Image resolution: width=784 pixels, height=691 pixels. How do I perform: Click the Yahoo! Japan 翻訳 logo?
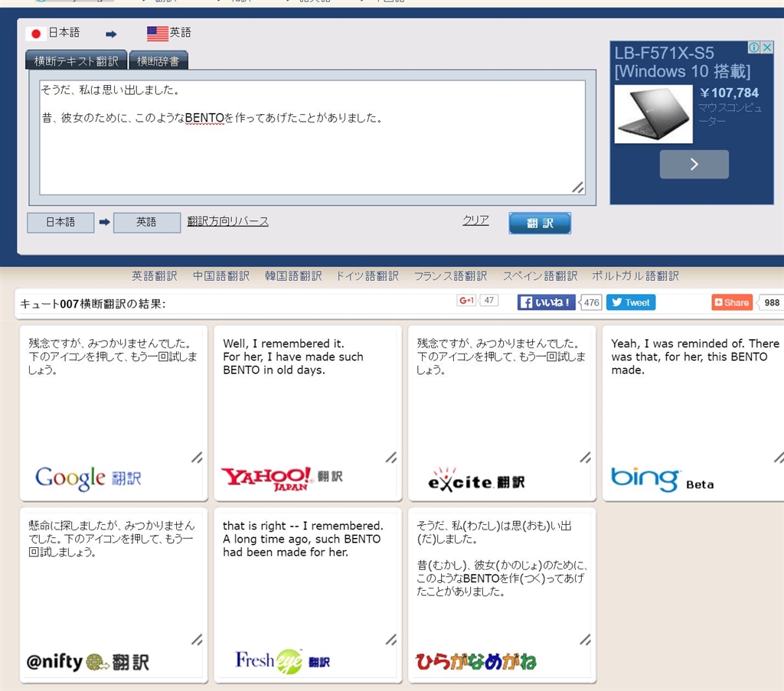[282, 479]
